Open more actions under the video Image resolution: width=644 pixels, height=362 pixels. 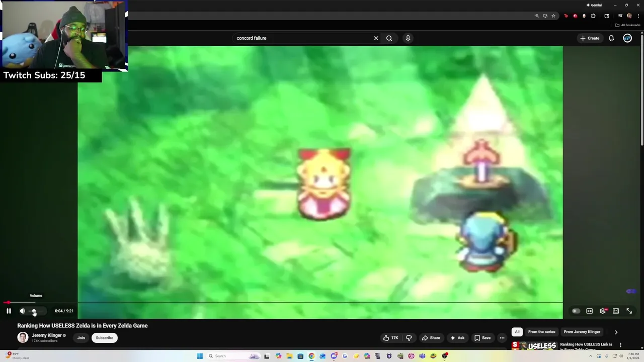(x=502, y=338)
